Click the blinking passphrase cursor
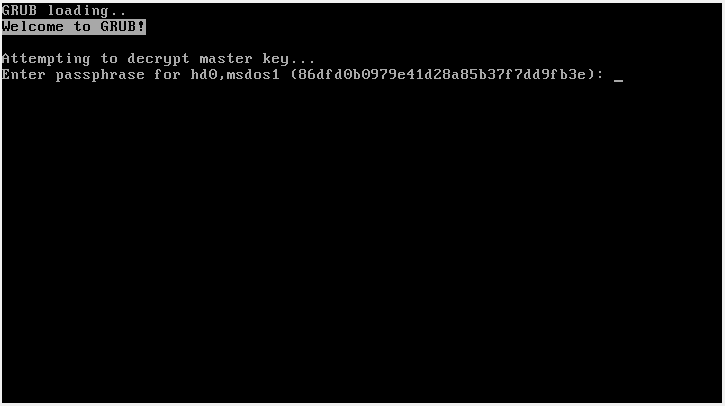Screen dimensions: 725x406 click(x=618, y=81)
